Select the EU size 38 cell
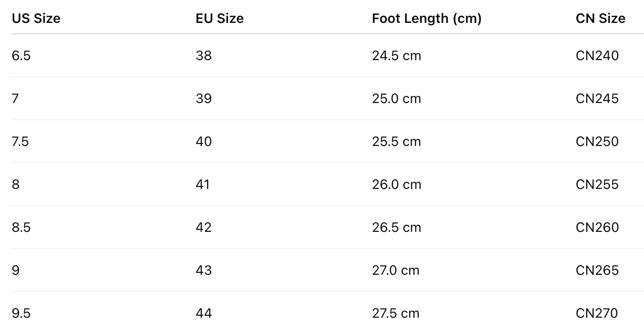The height and width of the screenshot is (333, 644). click(x=204, y=56)
